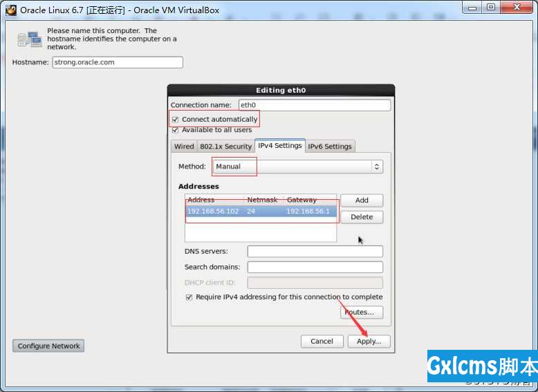Click the Apply... button
This screenshot has height=392, width=538.
pyautogui.click(x=369, y=342)
